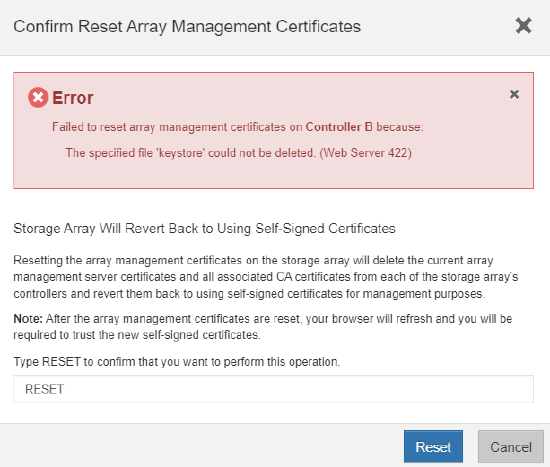Click the Failed to reset array management line
Viewport: 550px width, 467px height.
click(x=238, y=127)
